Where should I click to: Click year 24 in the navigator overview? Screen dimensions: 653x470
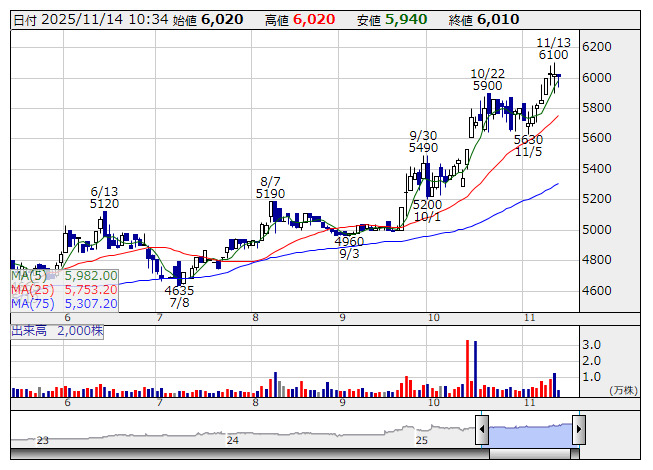pos(232,440)
